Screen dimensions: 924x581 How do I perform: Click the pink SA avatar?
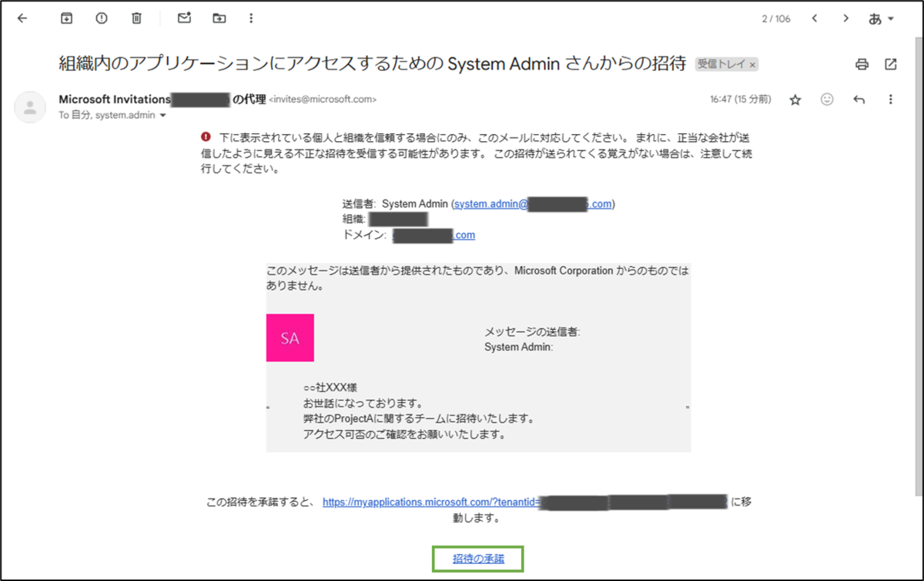point(290,338)
